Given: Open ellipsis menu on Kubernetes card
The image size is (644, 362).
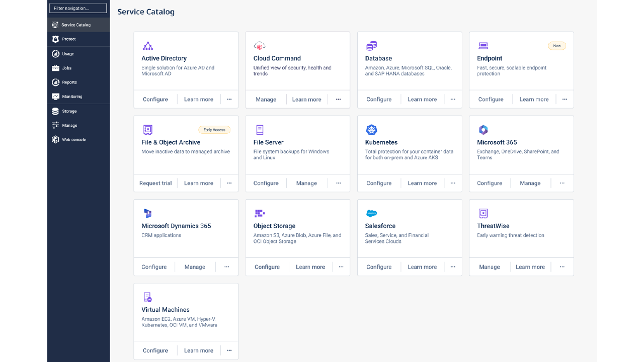Looking at the screenshot, I should coord(453,183).
